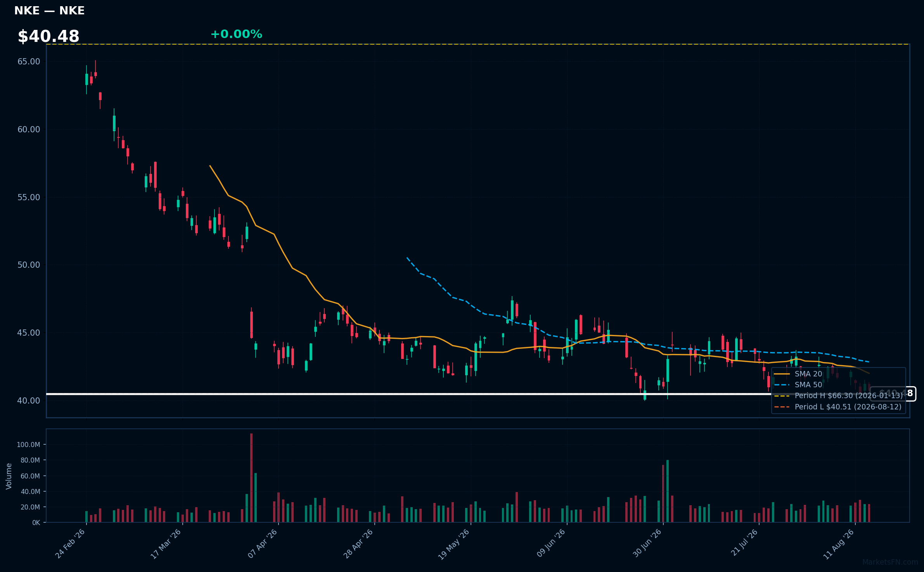Click the 19 May '26 date label

pos(454,544)
